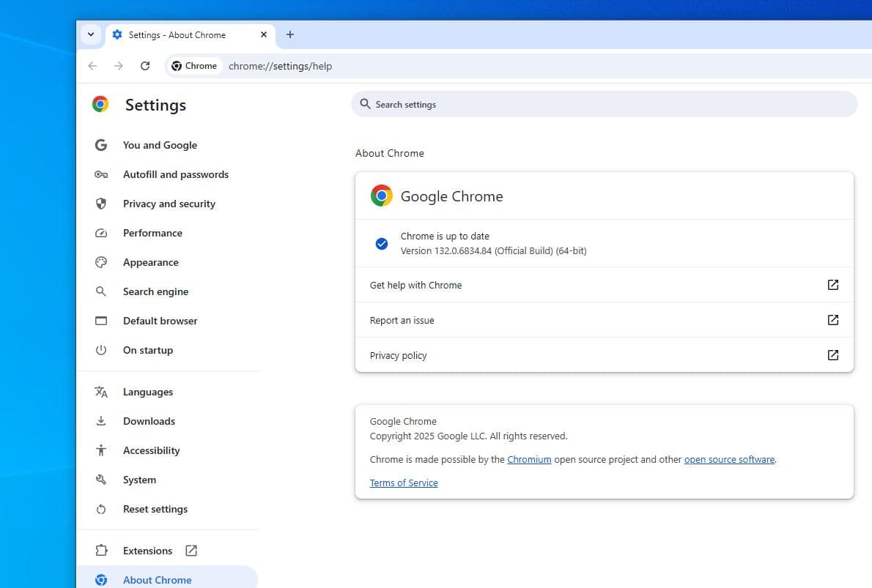872x588 pixels.
Task: Reload the page with the refresh icon
Action: click(145, 66)
